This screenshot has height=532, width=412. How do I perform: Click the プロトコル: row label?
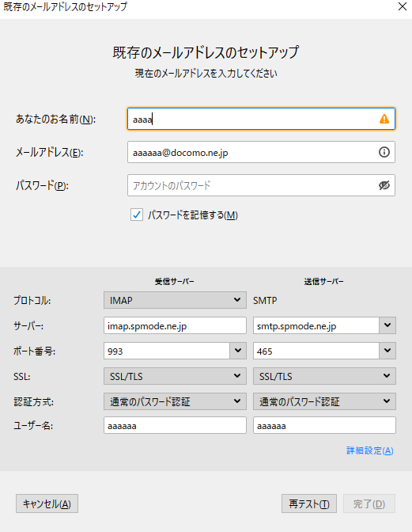coord(32,300)
